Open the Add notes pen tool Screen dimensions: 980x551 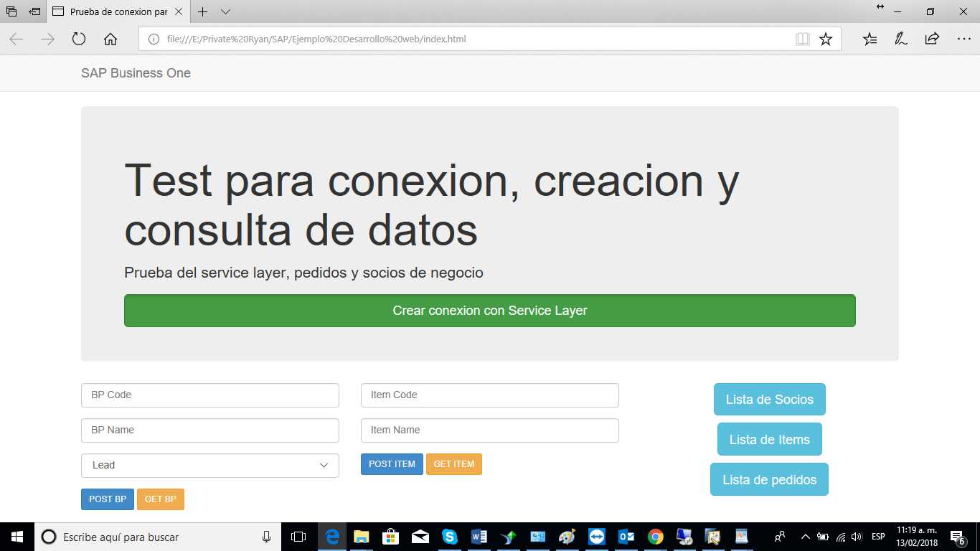900,39
